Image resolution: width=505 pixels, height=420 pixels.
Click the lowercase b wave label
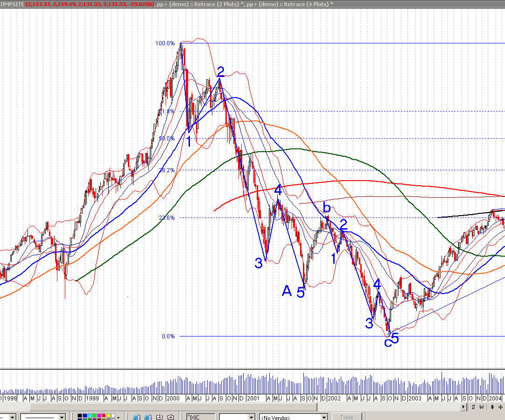coord(327,207)
